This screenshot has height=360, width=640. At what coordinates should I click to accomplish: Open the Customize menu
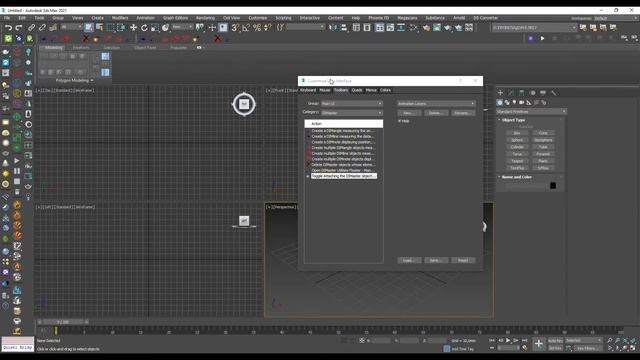258,18
